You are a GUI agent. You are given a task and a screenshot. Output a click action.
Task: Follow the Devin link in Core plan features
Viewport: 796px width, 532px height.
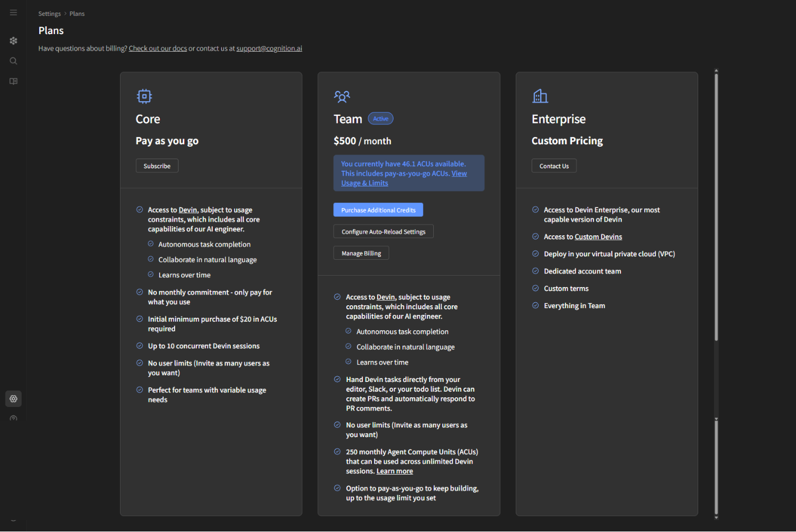pyautogui.click(x=188, y=210)
